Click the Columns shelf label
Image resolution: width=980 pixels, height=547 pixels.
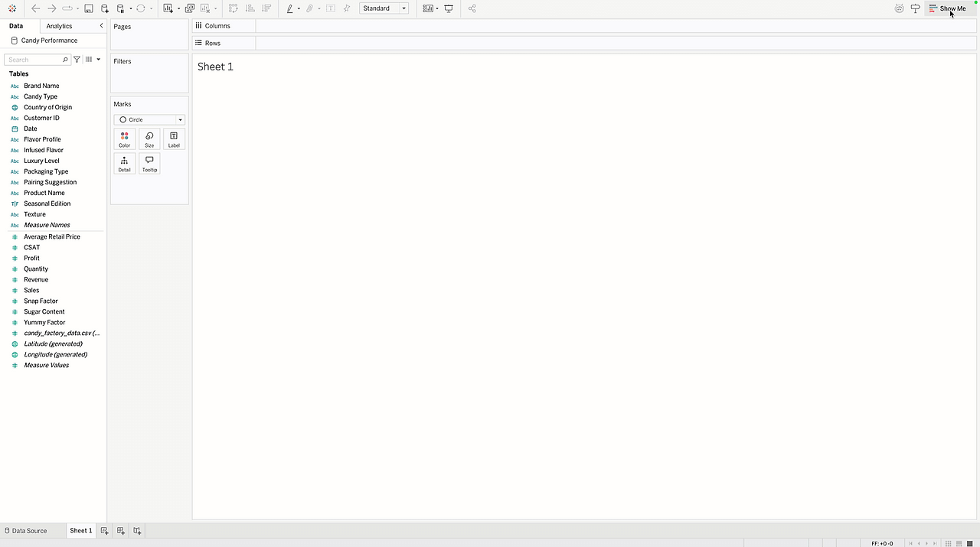pos(217,26)
